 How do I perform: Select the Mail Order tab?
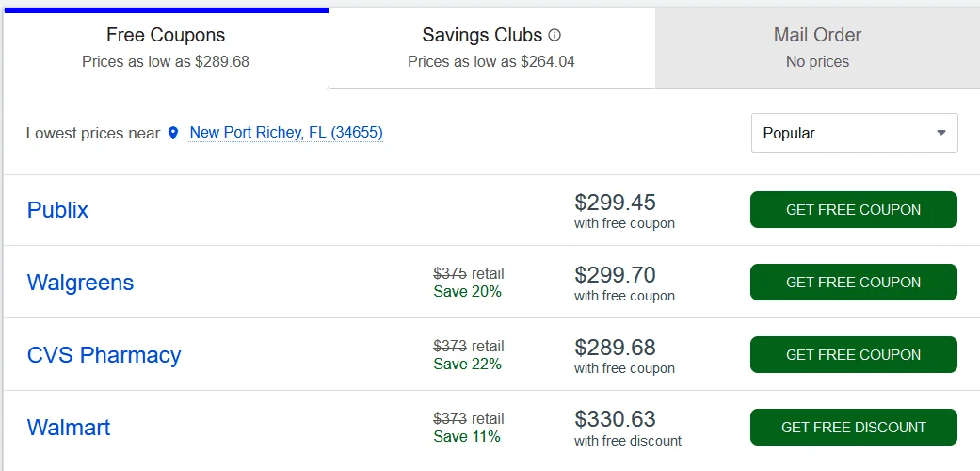click(817, 47)
